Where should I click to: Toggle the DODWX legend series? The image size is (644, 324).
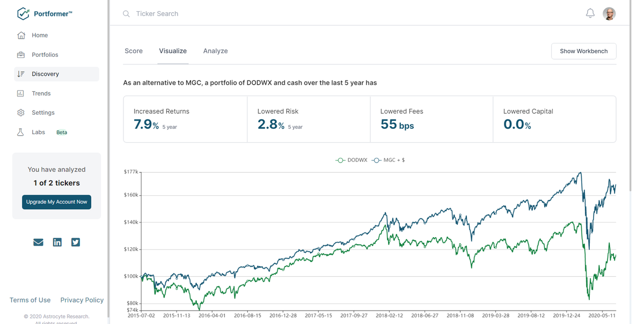click(352, 160)
